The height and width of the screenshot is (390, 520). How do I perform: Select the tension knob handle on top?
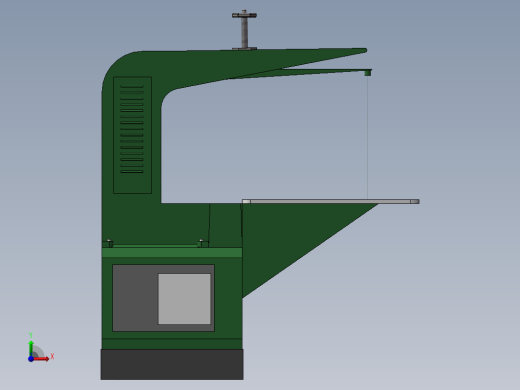pyautogui.click(x=244, y=15)
